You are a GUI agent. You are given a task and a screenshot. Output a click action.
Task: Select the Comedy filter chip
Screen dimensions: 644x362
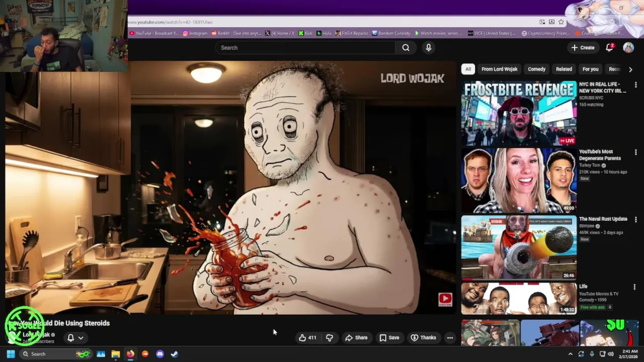(537, 69)
